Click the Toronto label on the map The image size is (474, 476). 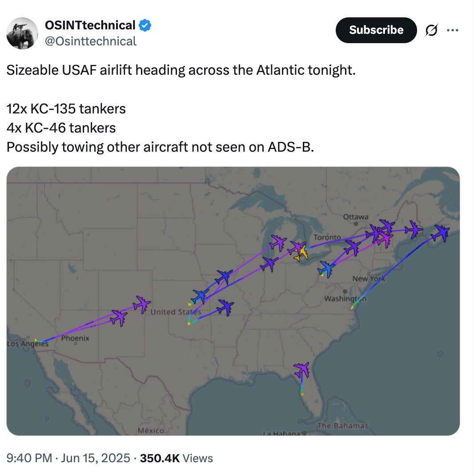[327, 238]
